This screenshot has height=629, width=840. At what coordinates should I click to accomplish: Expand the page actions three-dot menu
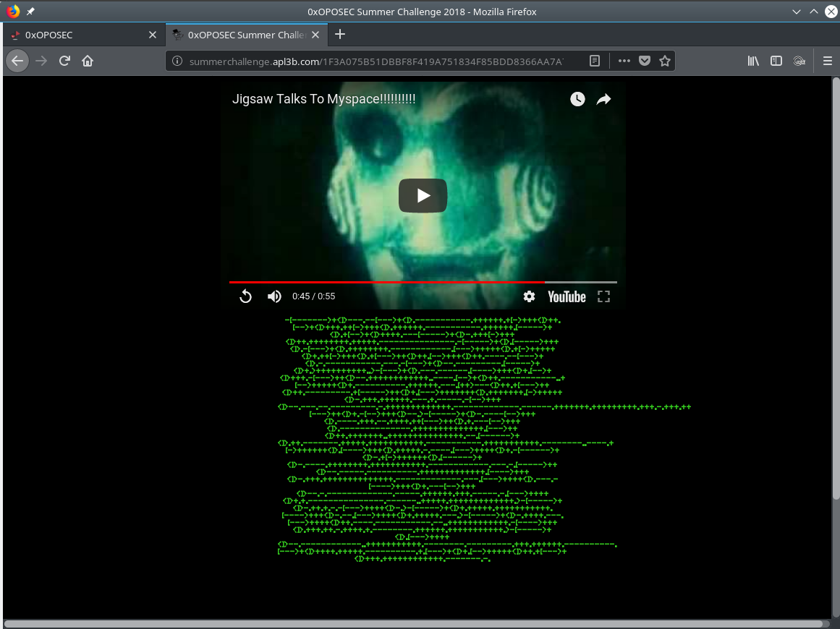624,61
